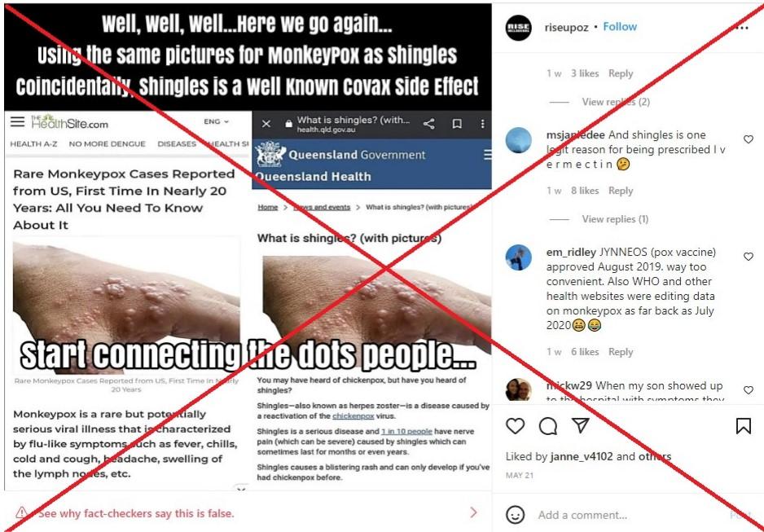Share post with paper plane icon
Viewport: 764px width, 532px height.
(580, 425)
